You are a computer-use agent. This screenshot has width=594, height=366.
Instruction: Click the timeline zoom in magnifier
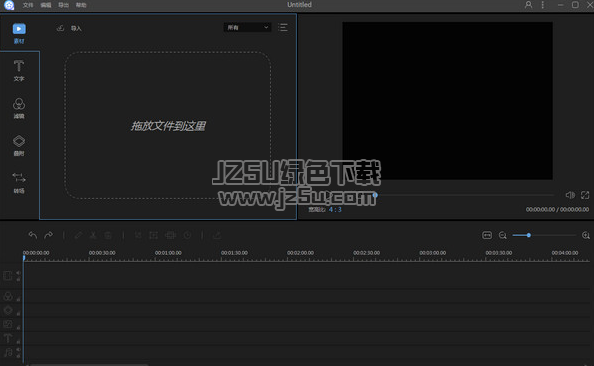tap(586, 236)
